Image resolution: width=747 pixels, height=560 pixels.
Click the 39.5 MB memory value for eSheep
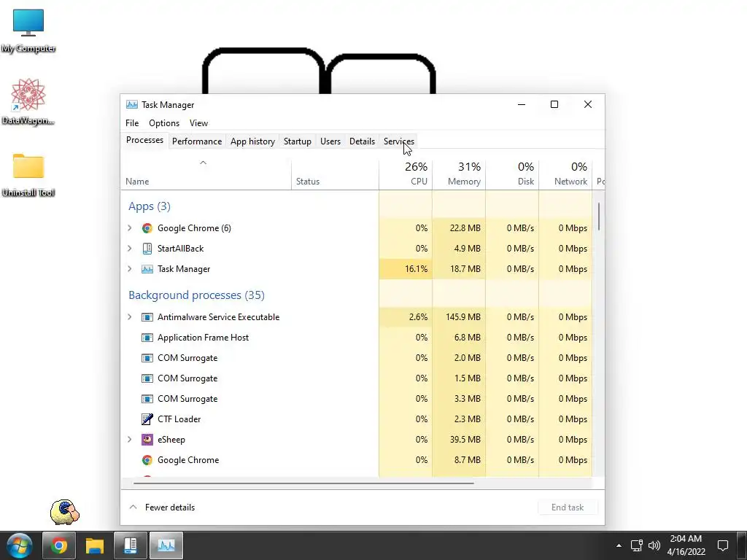[465, 440]
